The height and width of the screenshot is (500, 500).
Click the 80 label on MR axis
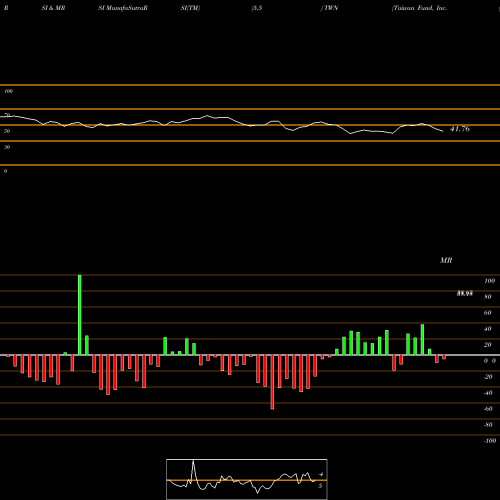[487, 297]
